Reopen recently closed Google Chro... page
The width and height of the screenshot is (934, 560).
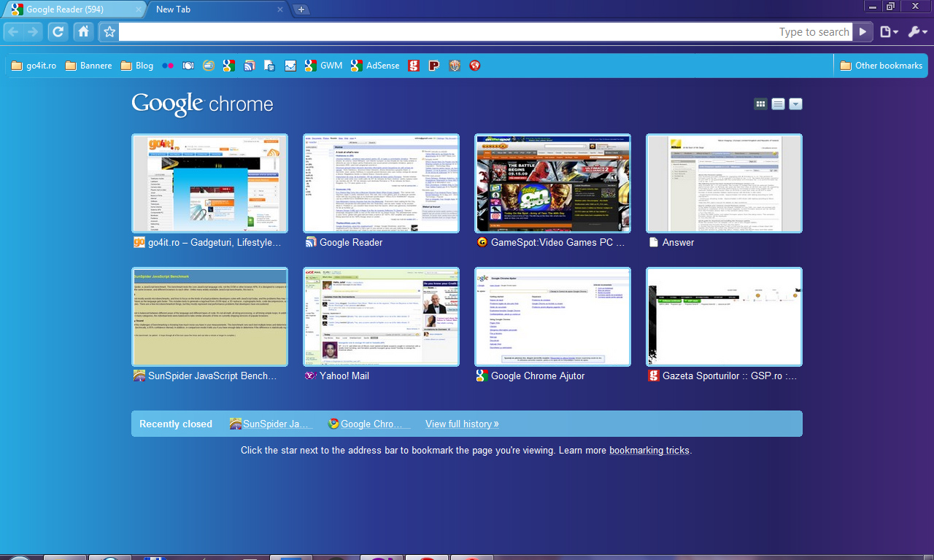pos(368,424)
